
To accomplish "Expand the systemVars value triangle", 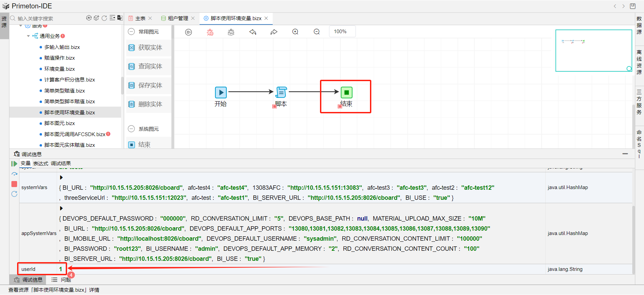I will (61, 177).
